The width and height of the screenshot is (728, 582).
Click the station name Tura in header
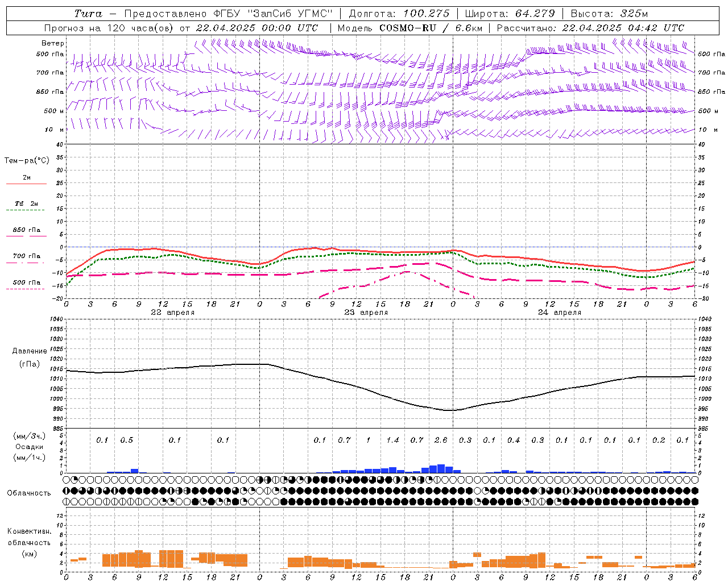pos(88,14)
